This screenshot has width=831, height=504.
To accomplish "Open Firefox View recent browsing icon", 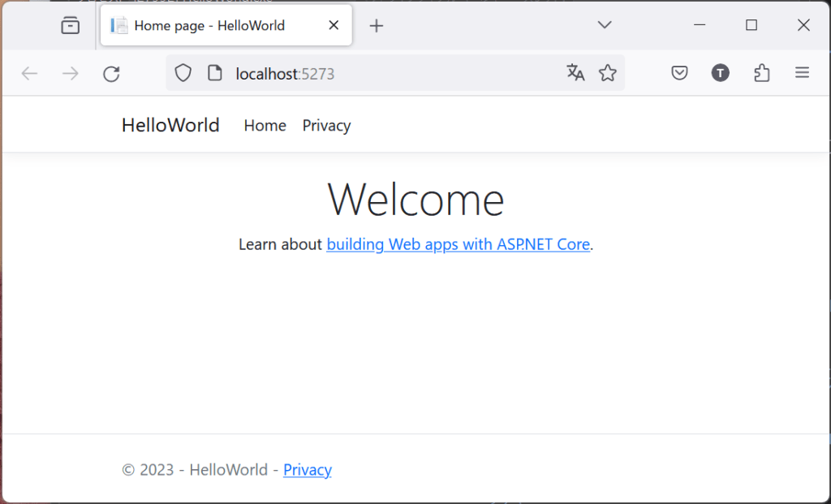I will pos(71,26).
